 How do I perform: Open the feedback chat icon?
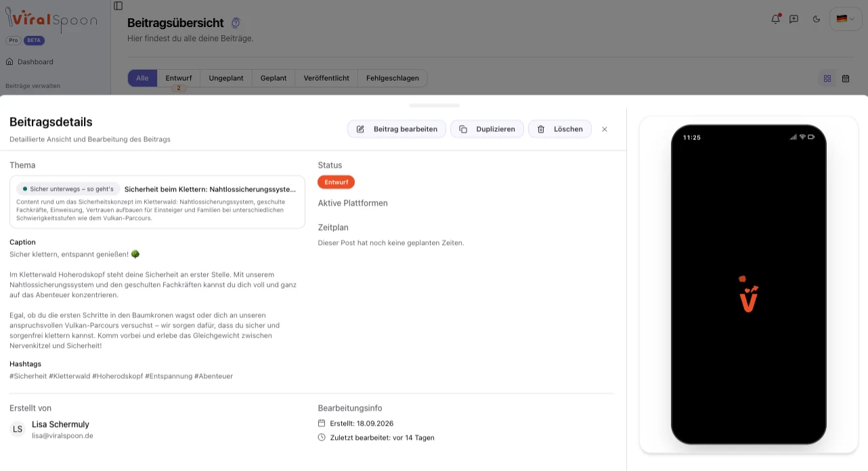tap(794, 19)
